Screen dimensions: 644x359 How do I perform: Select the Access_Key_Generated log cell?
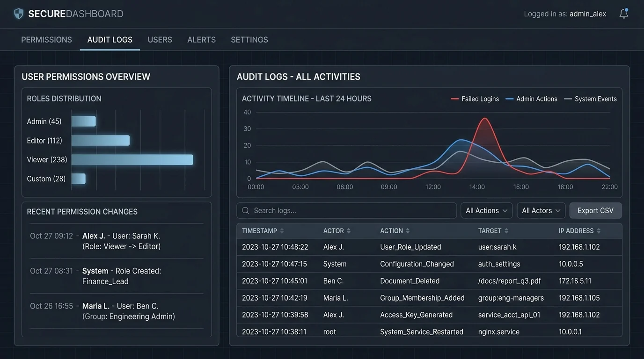tap(416, 315)
